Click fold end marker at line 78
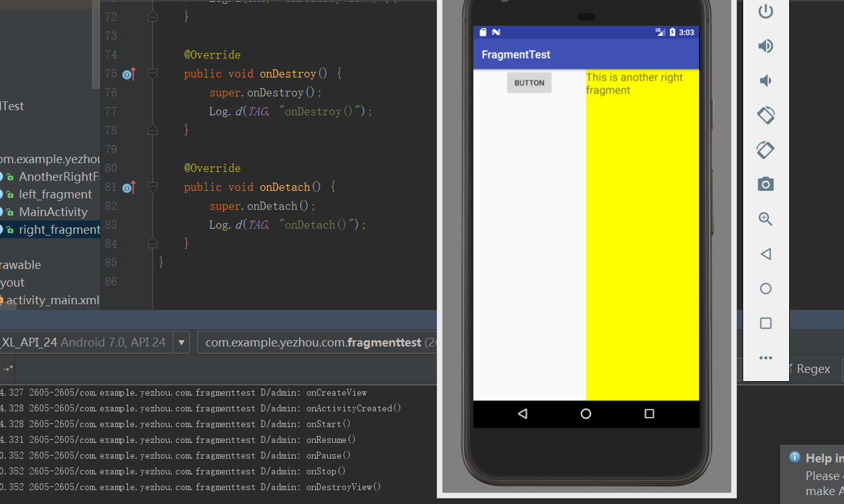The image size is (844, 504). tap(153, 130)
